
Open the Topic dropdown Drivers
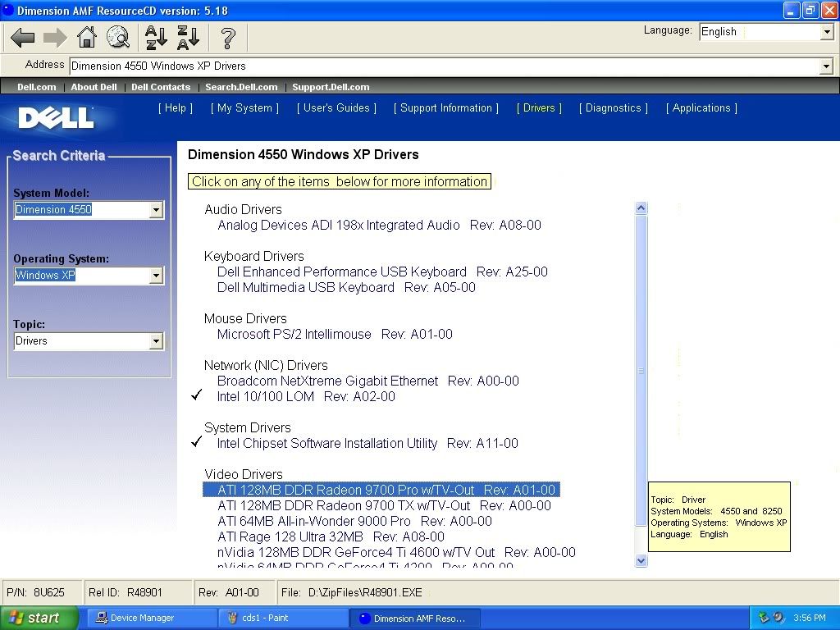coord(156,341)
